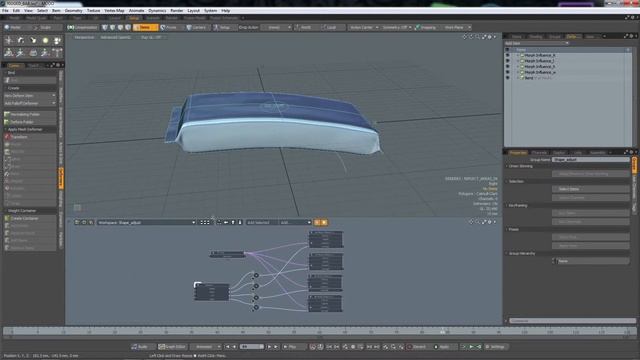Image resolution: width=640 pixels, height=360 pixels.
Task: Click the Deform Folder button
Action: coord(30,122)
